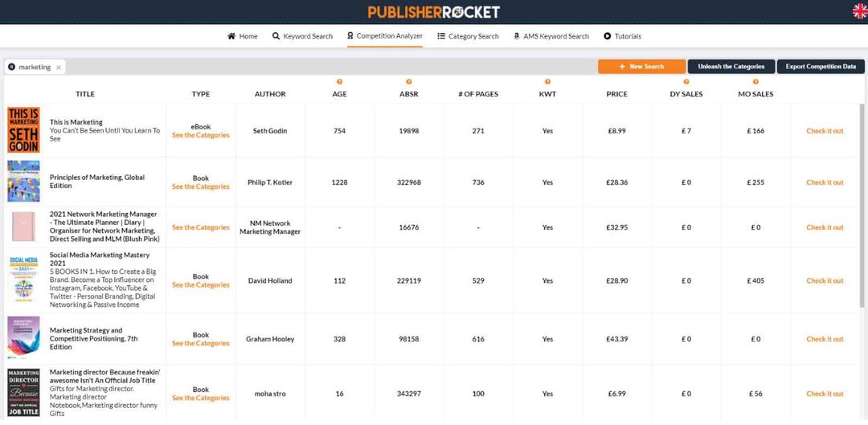Click the ABSR value 19898
Screen dimensions: 868x425
pyautogui.click(x=408, y=131)
